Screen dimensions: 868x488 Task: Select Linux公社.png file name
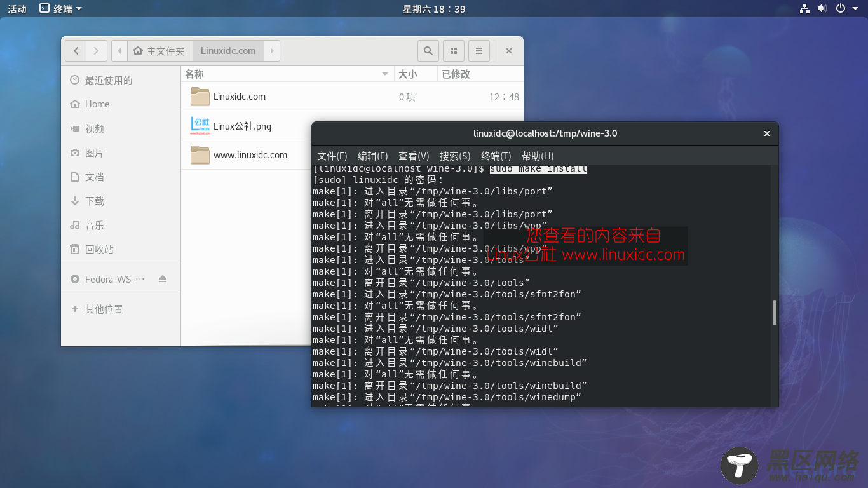(242, 126)
